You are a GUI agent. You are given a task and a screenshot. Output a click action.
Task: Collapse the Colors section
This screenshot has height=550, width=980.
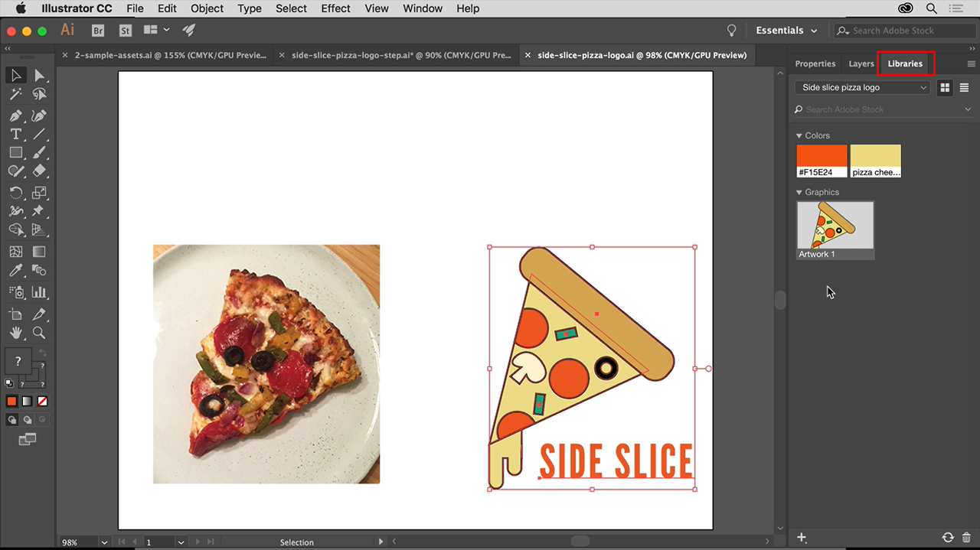tap(799, 135)
